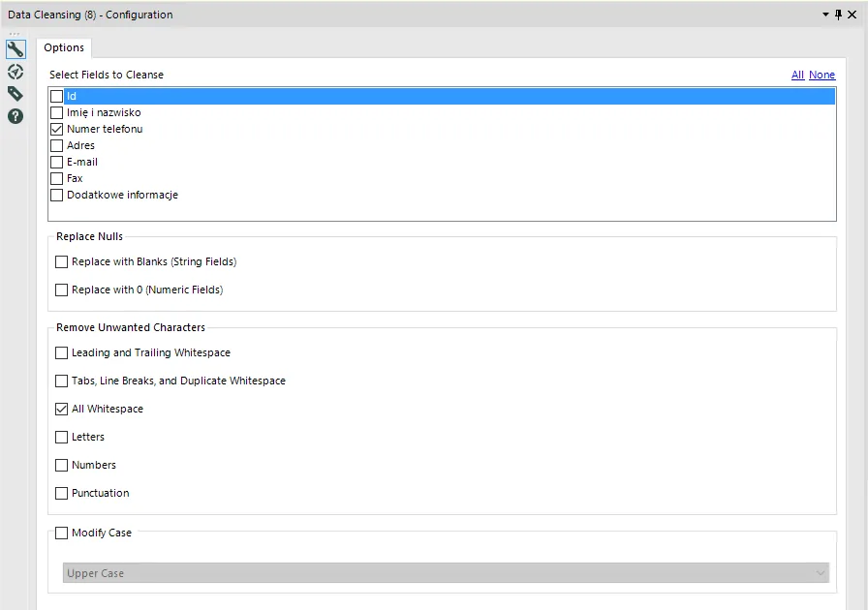Select the 'Fax' field label

(x=75, y=179)
